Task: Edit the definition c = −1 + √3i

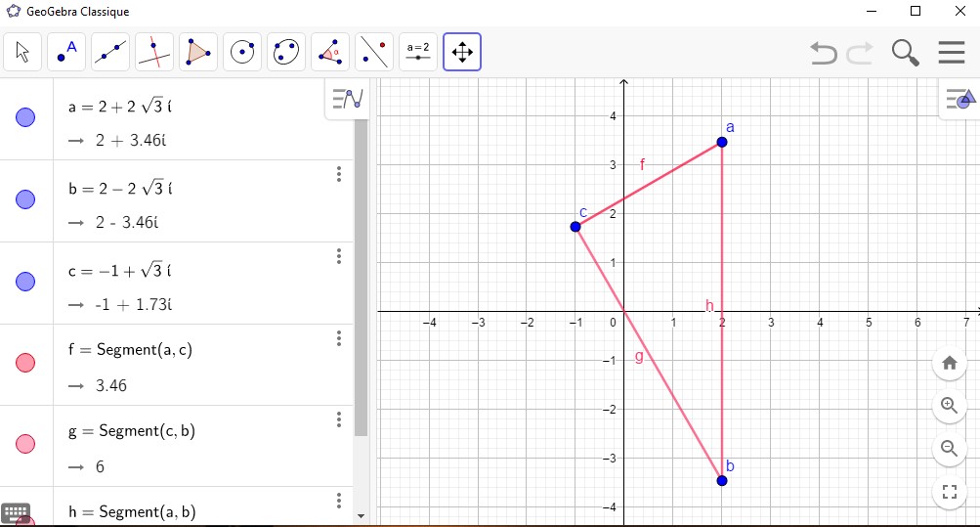Action: (119, 271)
